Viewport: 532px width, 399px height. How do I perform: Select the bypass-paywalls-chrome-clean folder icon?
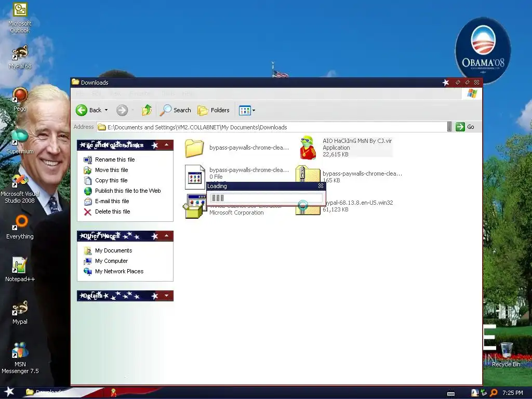click(194, 148)
